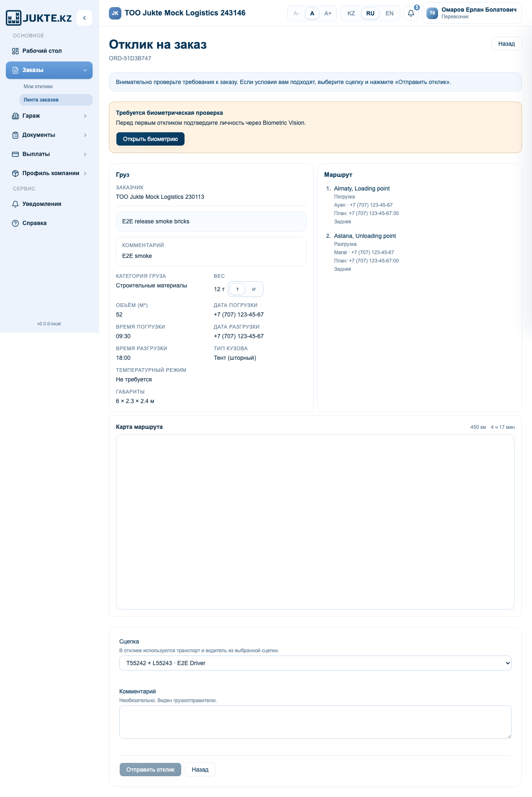
Task: Click the unloading time value 18:00
Action: [x=123, y=358]
